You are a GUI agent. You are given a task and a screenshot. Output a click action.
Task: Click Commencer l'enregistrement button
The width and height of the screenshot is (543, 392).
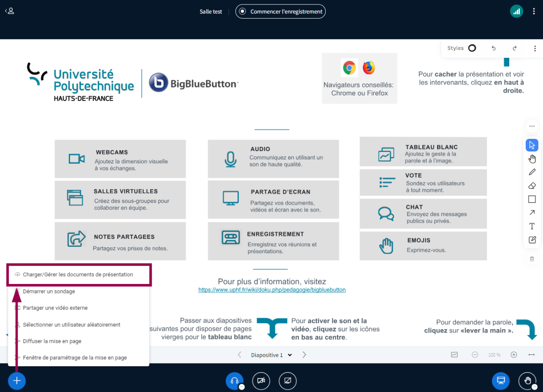click(x=281, y=11)
